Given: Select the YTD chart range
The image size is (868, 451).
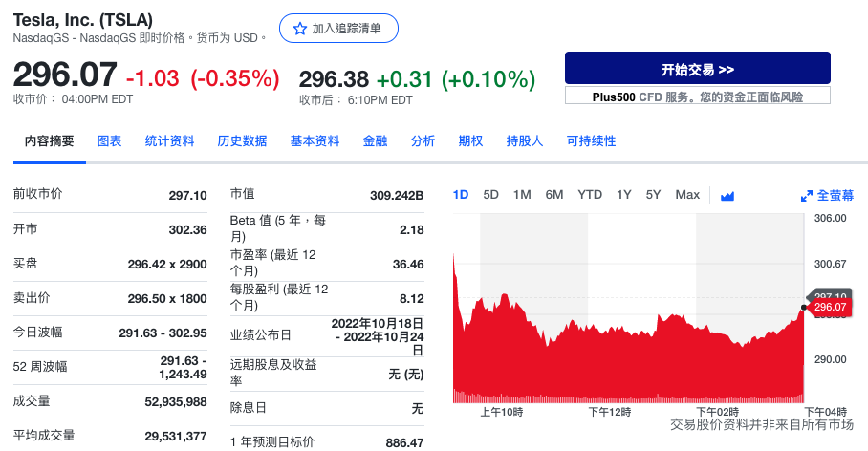Looking at the screenshot, I should (590, 195).
